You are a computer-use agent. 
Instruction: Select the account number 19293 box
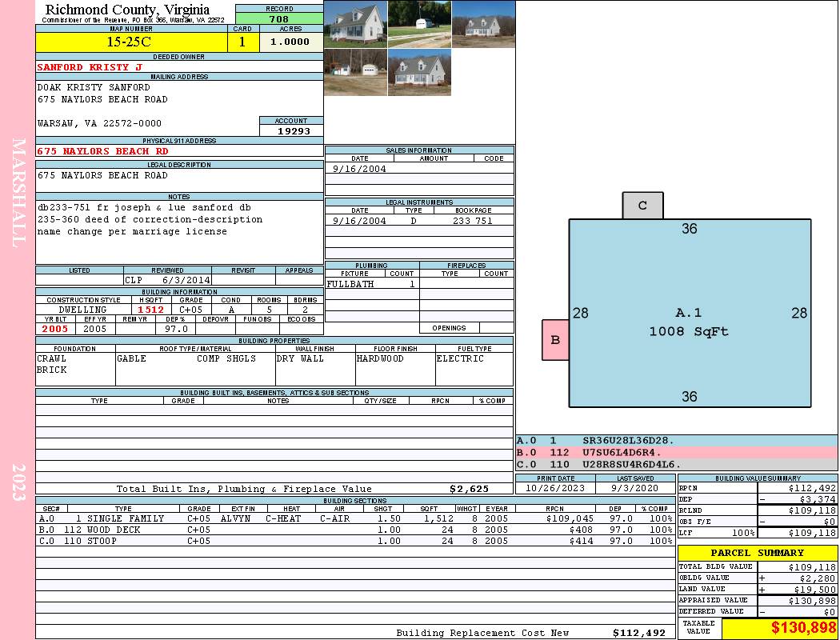291,131
